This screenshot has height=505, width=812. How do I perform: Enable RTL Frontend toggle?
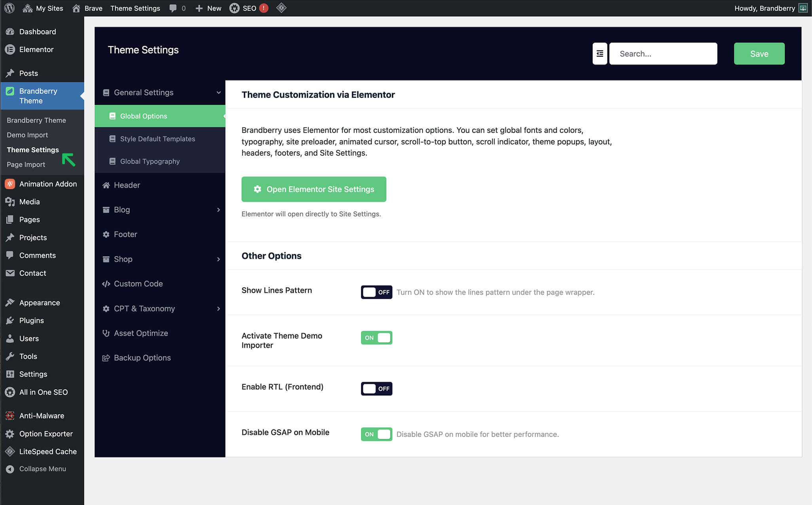tap(376, 389)
